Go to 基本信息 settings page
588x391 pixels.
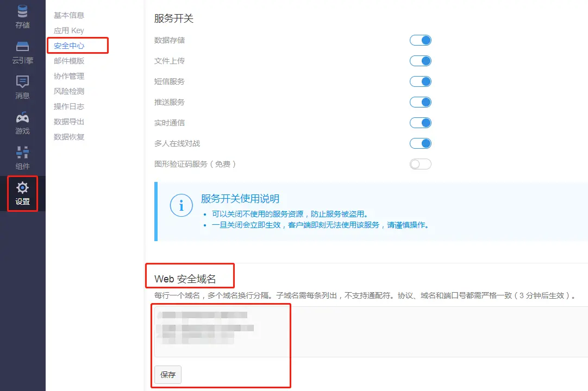69,15
